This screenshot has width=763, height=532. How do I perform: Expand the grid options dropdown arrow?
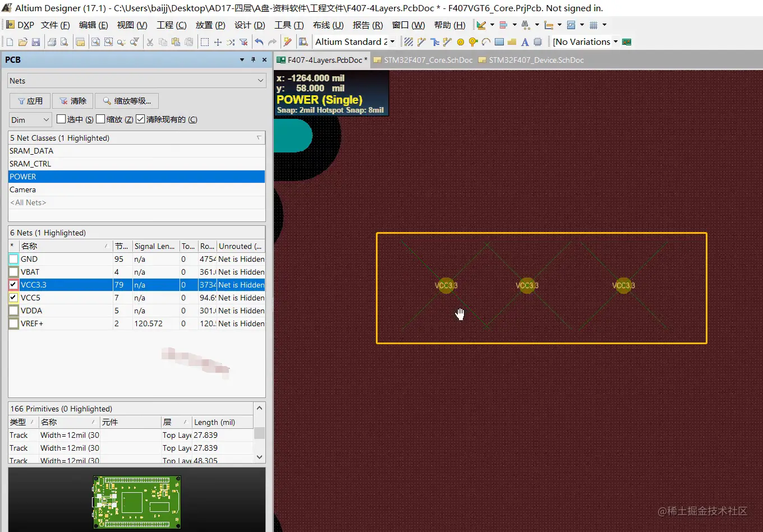[604, 25]
